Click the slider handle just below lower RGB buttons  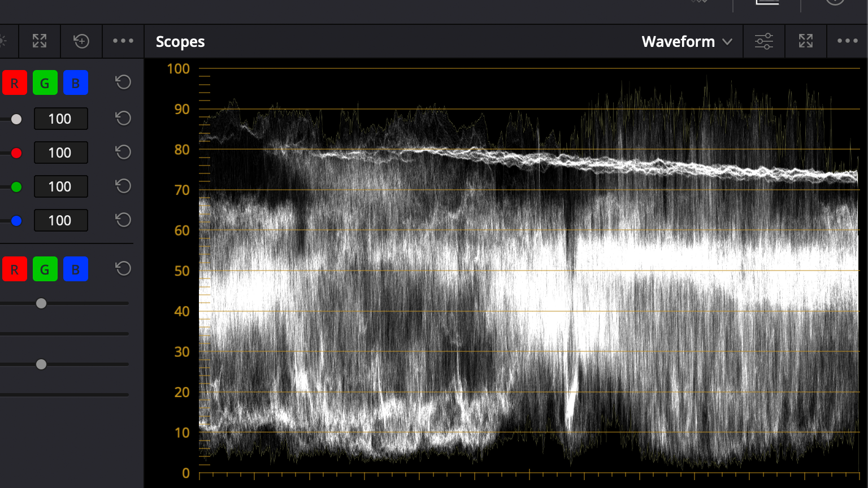click(41, 303)
